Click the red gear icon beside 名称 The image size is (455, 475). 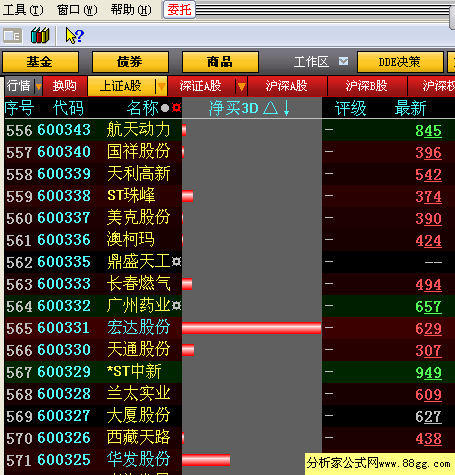pyautogui.click(x=176, y=108)
